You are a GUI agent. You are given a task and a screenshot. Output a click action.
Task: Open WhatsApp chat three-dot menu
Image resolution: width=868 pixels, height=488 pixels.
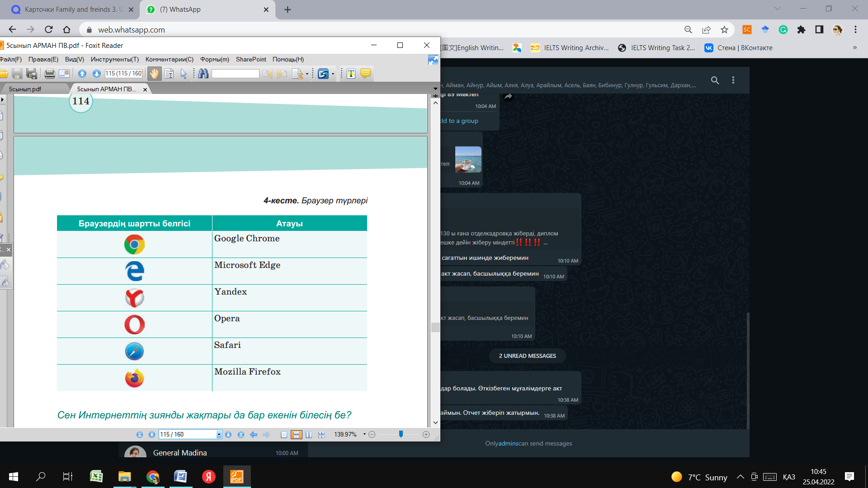click(733, 80)
